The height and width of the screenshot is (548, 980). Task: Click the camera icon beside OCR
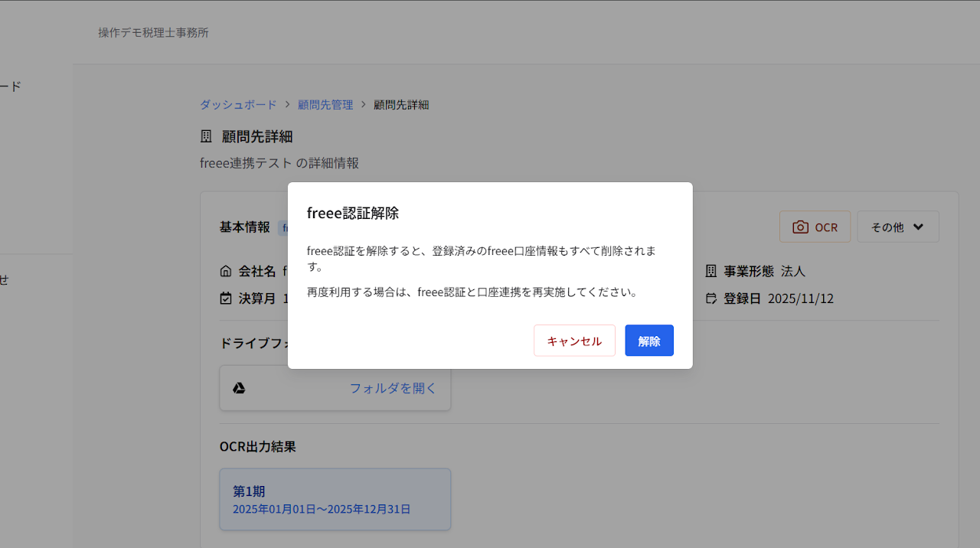pos(800,227)
